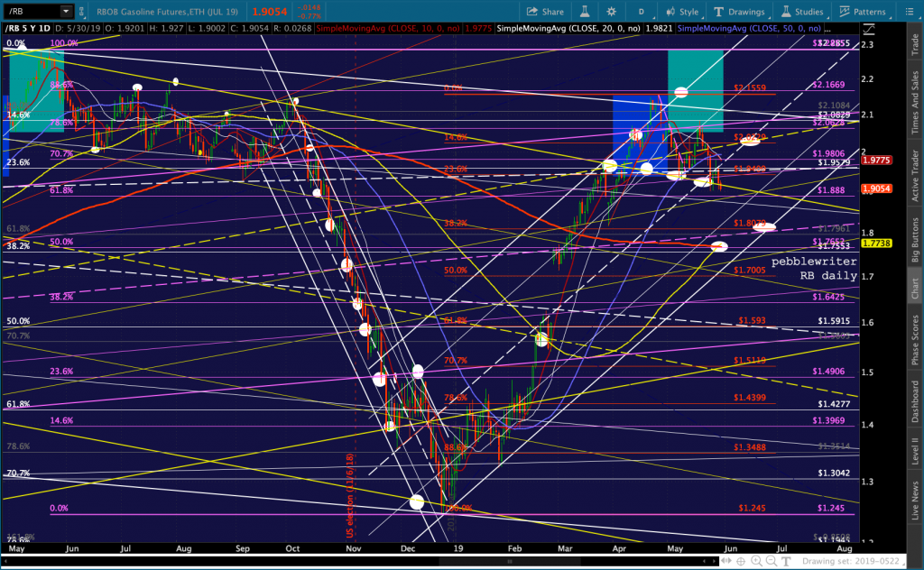Click the Oct label on the time axis
Viewport: 924px width, 570px height.
tap(292, 548)
